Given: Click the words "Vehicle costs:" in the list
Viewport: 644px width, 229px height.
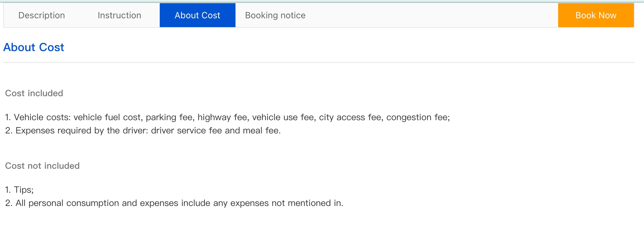Looking at the screenshot, I should (42, 117).
